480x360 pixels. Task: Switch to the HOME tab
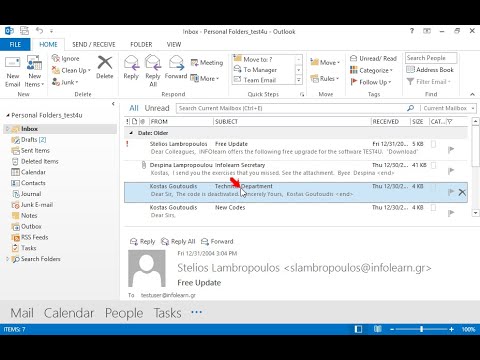coord(48,44)
